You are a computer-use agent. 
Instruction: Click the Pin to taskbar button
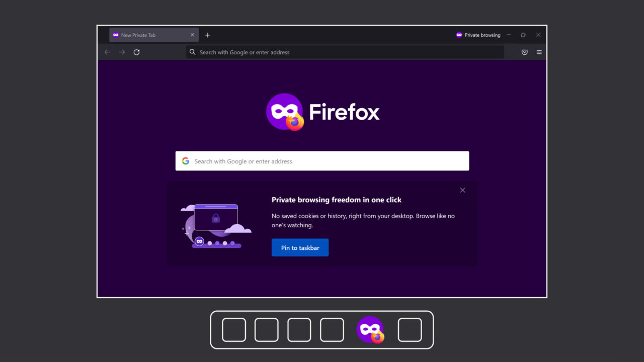[x=300, y=247]
